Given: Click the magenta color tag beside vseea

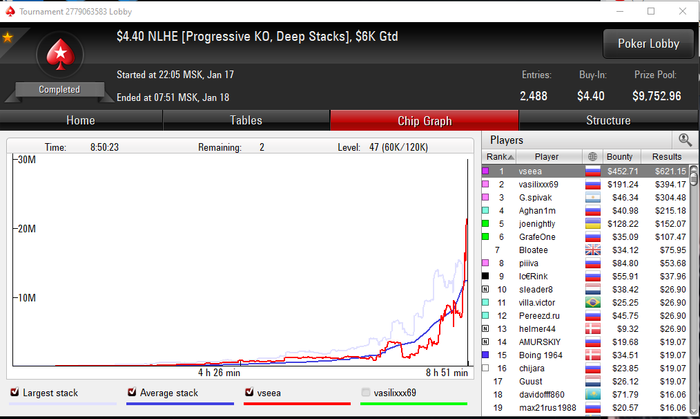Looking at the screenshot, I should (485, 171).
